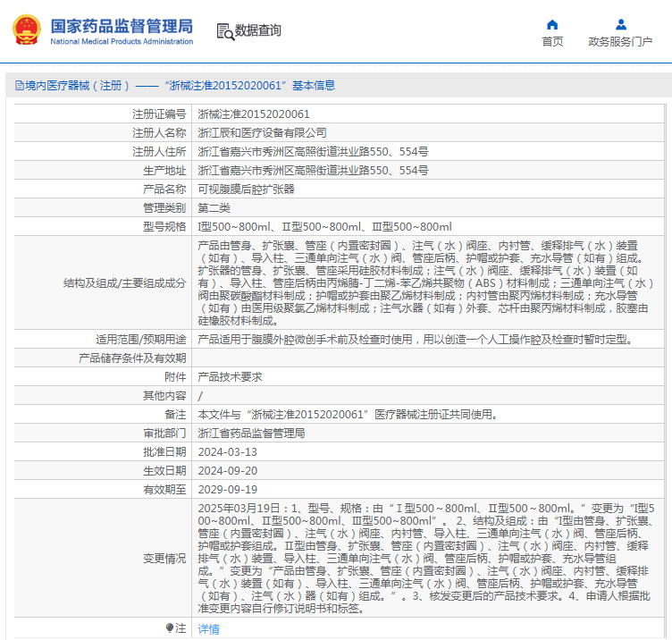Screen dimensions: 672x640
Task: Select registration number 浙械注准20152020061 value cell
Action: (x=254, y=114)
